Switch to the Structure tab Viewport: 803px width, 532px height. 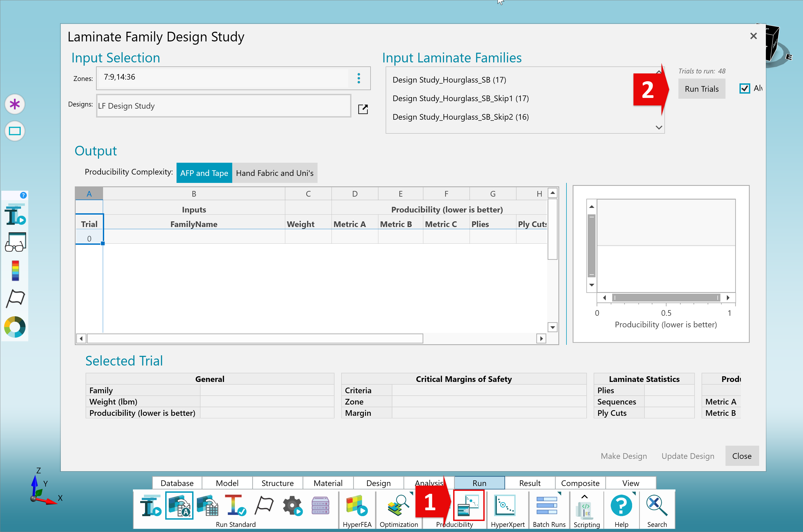click(277, 483)
